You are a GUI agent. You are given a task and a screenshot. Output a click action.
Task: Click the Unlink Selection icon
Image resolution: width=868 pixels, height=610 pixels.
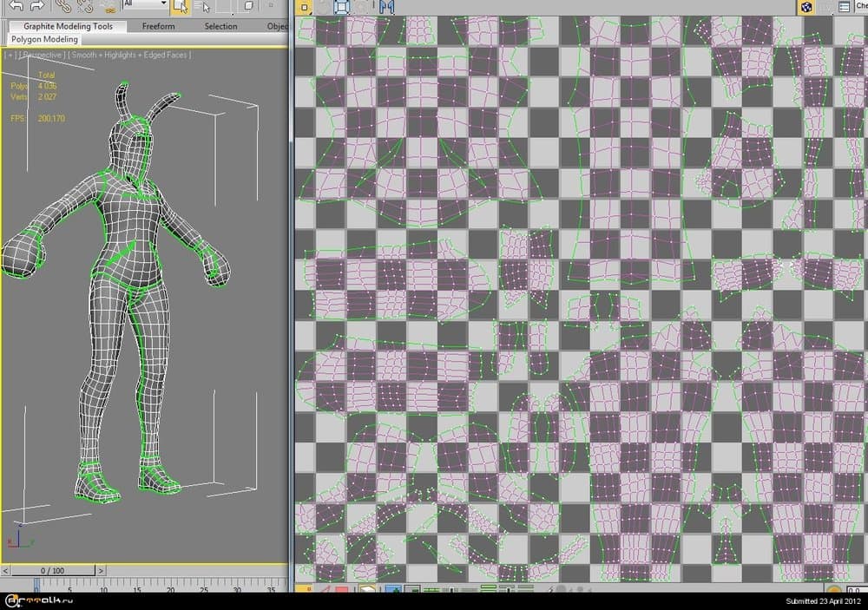point(84,5)
